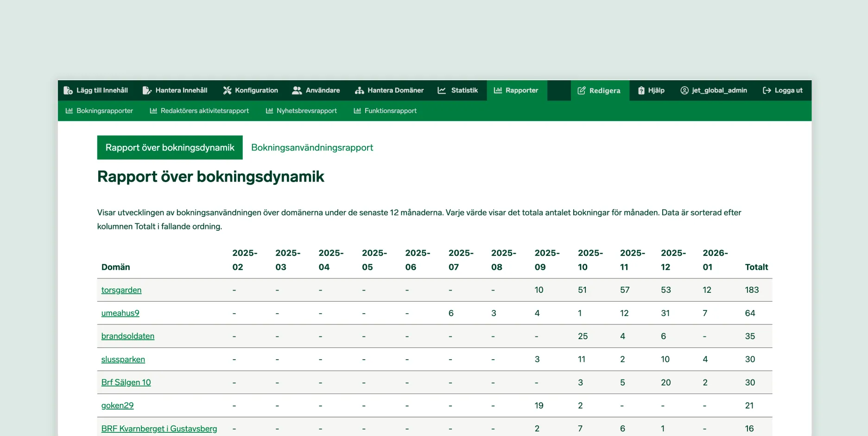Click the Rapporter bar chart icon
The image size is (868, 436).
[x=498, y=90]
